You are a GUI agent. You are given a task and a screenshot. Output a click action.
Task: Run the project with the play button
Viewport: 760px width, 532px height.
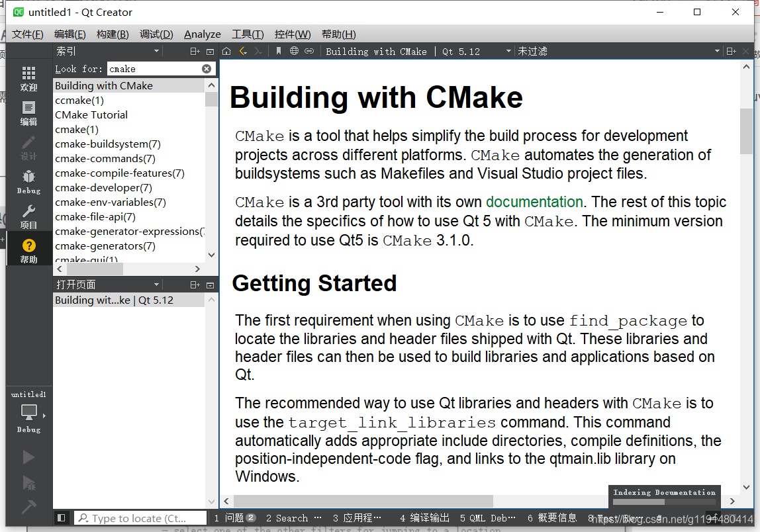[28, 457]
